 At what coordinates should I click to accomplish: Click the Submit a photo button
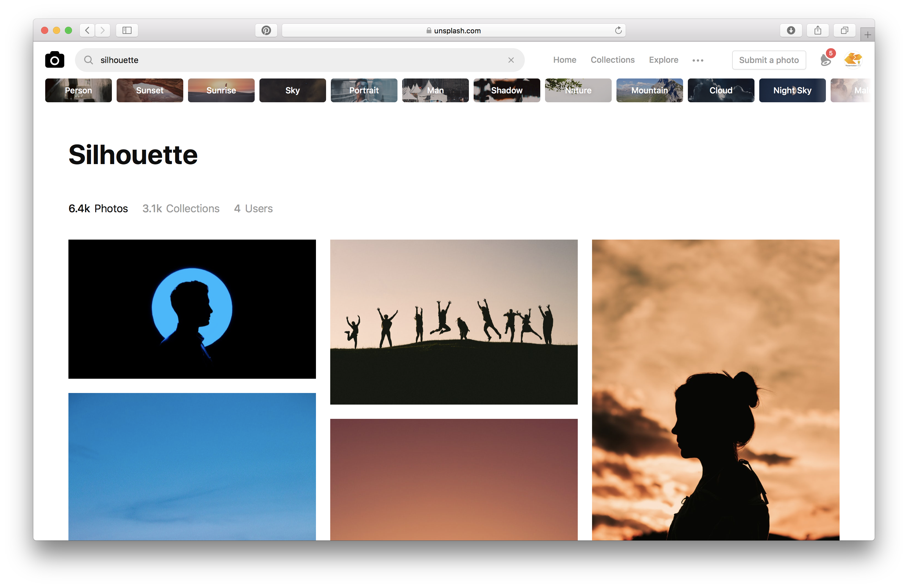tap(769, 60)
